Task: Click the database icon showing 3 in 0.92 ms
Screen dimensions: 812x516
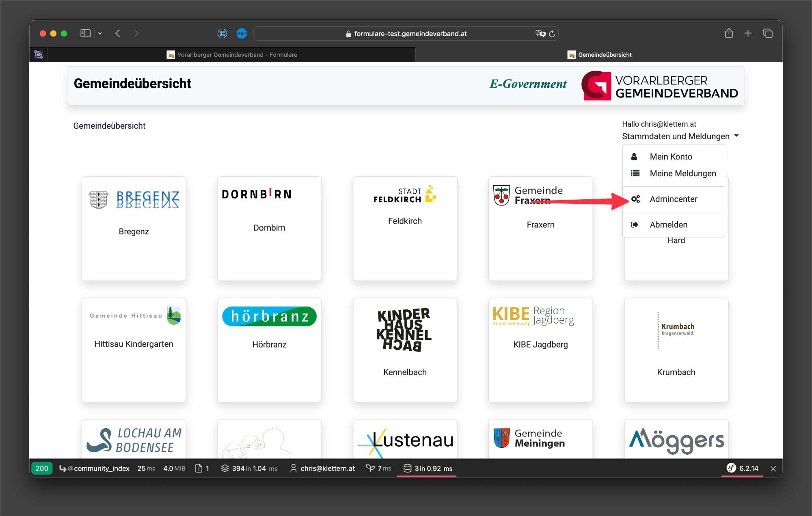Action: point(428,468)
